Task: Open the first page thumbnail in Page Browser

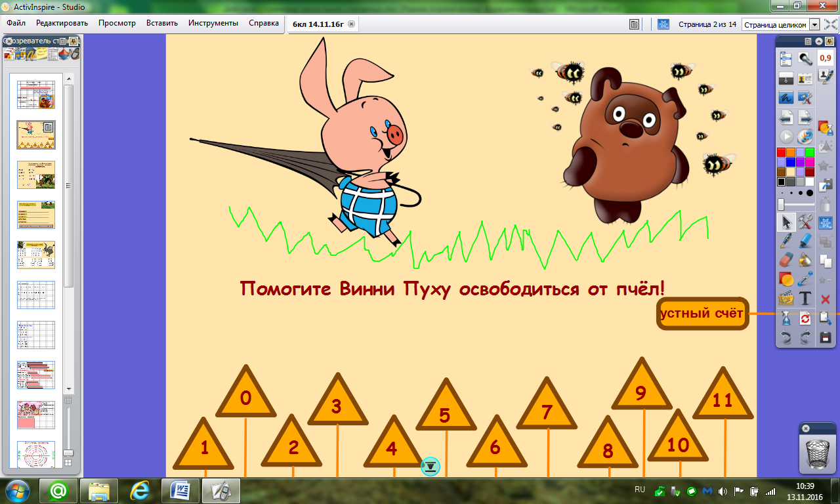Action: click(x=36, y=94)
